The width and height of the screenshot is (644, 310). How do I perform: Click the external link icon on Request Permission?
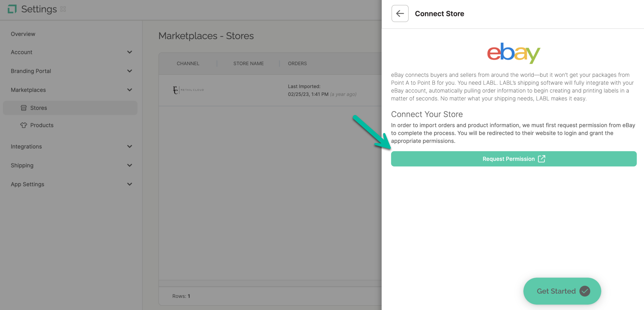tap(541, 159)
